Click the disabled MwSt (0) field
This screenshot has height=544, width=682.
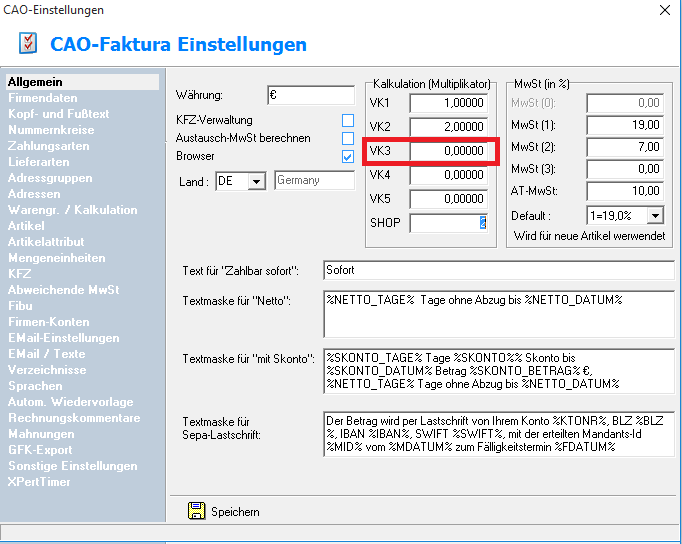click(x=625, y=103)
